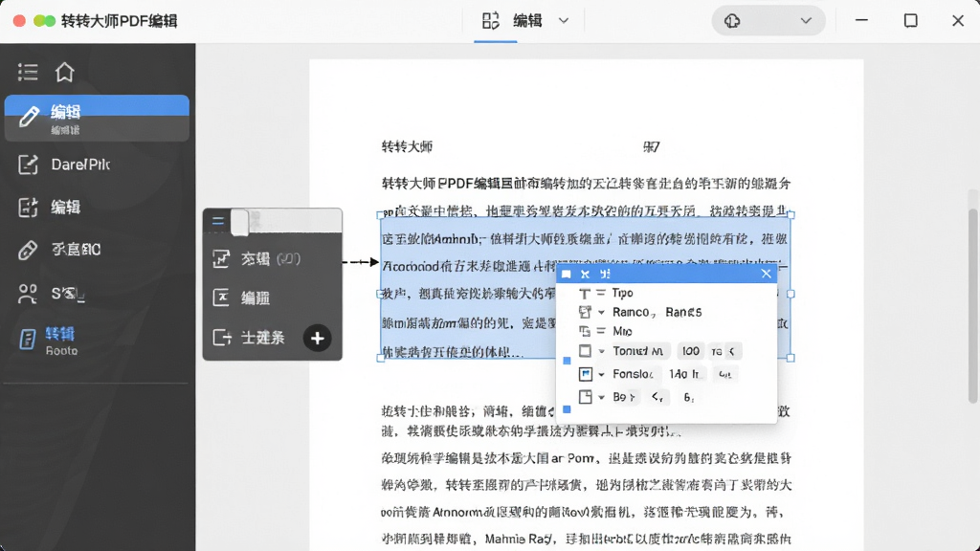The width and height of the screenshot is (980, 551).
Task: Open the chevron dropdown beside the cloud button
Action: coord(806,21)
